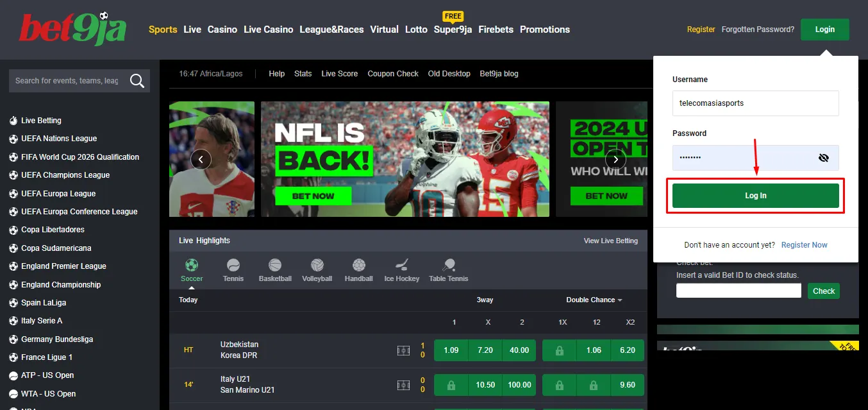Screen dimensions: 868x410
Task: Open the Double Chance dropdown
Action: (592, 300)
